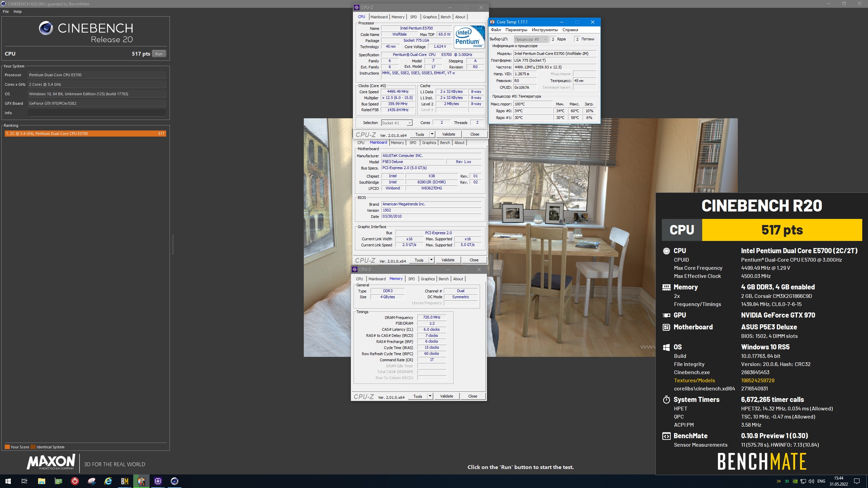Open the Cinebench Help menu

click(x=18, y=12)
